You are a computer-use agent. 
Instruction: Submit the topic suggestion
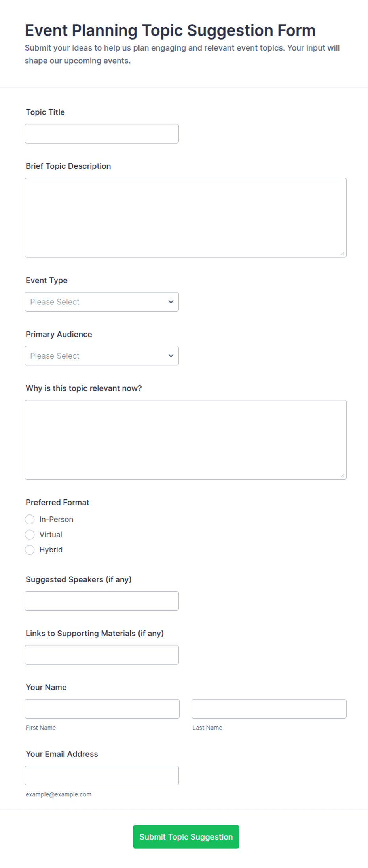[186, 837]
